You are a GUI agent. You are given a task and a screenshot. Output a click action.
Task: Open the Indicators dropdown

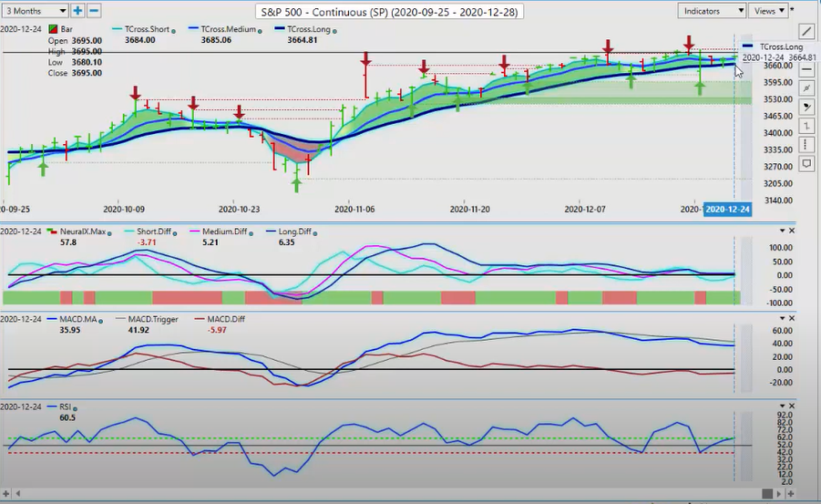click(711, 10)
